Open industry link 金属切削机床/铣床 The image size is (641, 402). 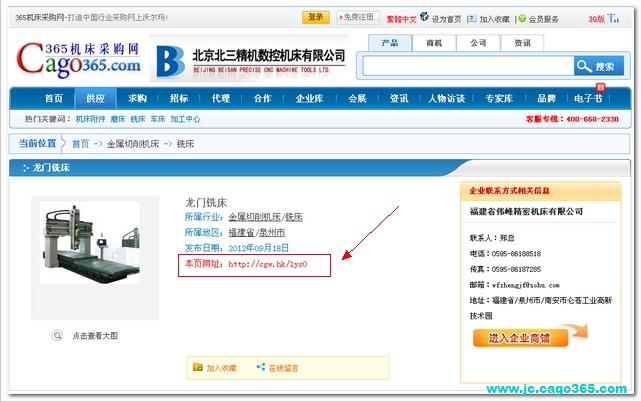pyautogui.click(x=265, y=217)
